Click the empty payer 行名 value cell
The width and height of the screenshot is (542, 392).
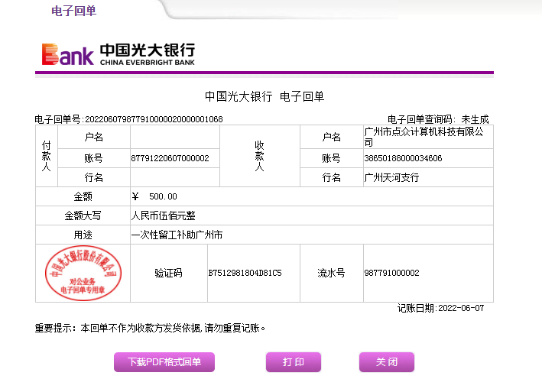coord(175,177)
